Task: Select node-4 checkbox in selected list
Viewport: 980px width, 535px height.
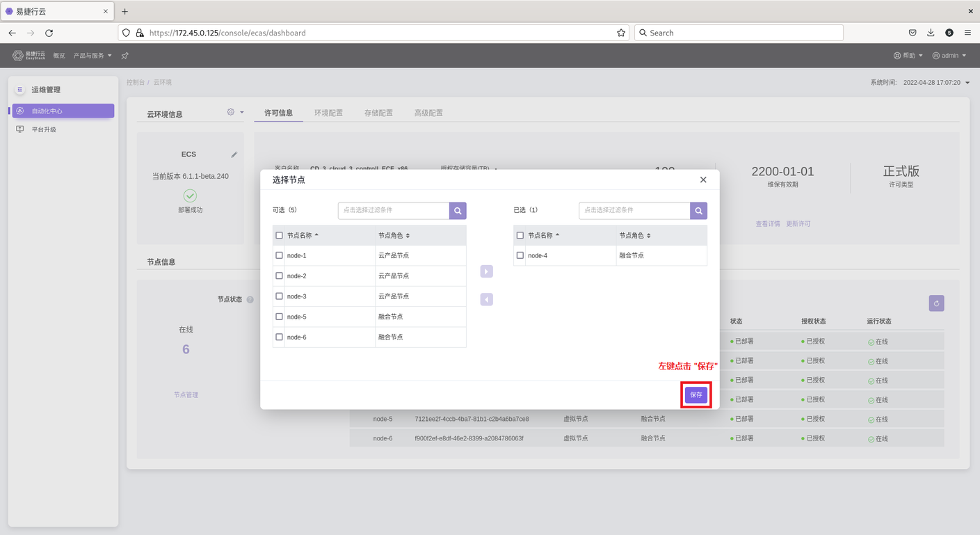Action: [520, 255]
